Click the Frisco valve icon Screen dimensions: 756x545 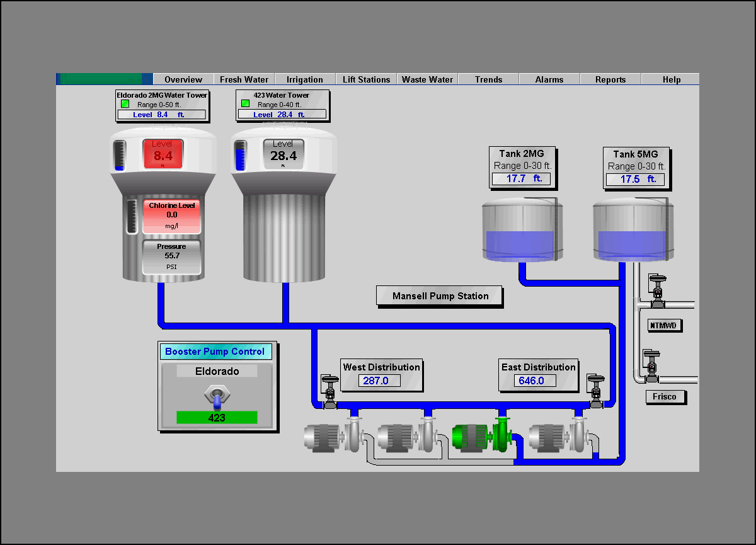pyautogui.click(x=651, y=366)
